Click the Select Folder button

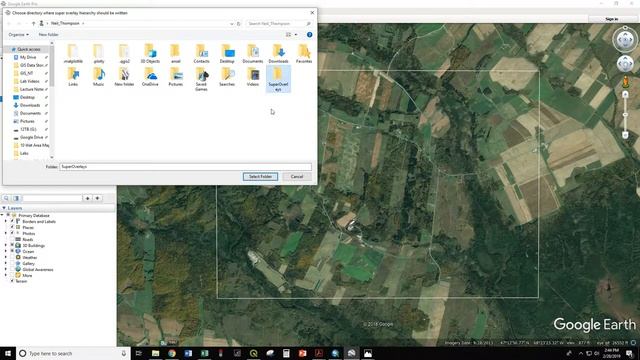[260, 177]
